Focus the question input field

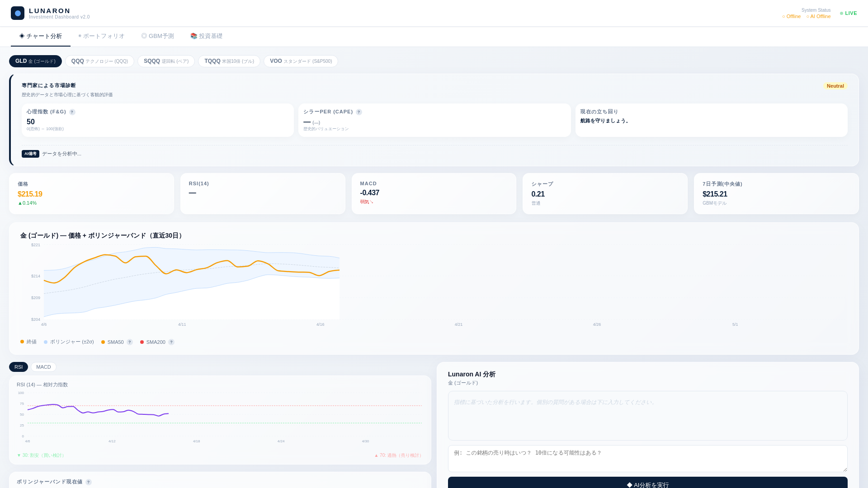point(647,459)
